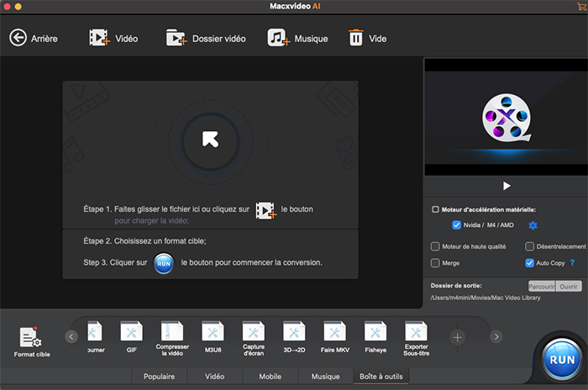Click the add-video icon in Étape 1
Screen dimensions: 588x390
266,210
